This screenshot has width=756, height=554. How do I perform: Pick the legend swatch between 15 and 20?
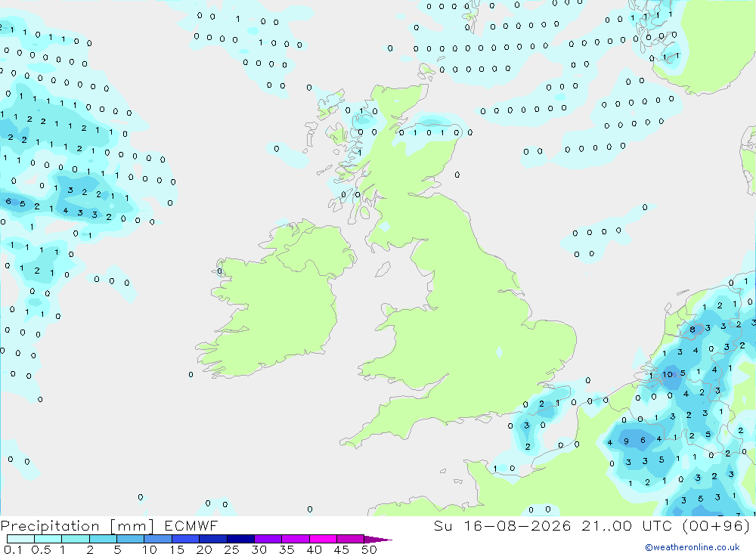[x=185, y=539]
